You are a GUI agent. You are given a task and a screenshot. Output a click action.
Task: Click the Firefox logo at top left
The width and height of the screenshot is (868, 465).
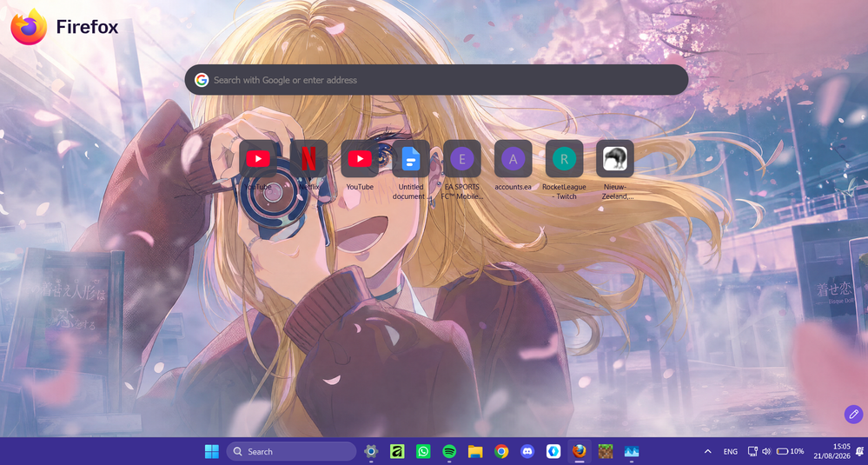coord(29,26)
